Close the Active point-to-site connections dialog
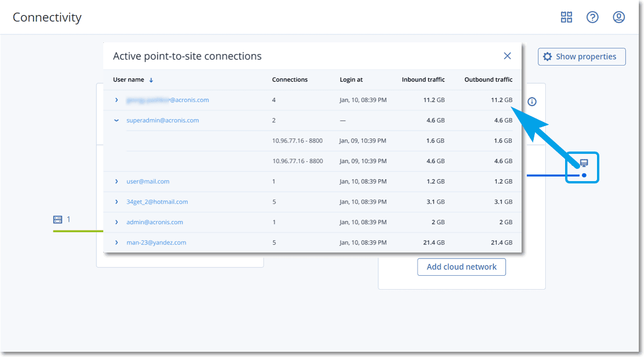Image resolution: width=644 pixels, height=357 pixels. (x=507, y=56)
